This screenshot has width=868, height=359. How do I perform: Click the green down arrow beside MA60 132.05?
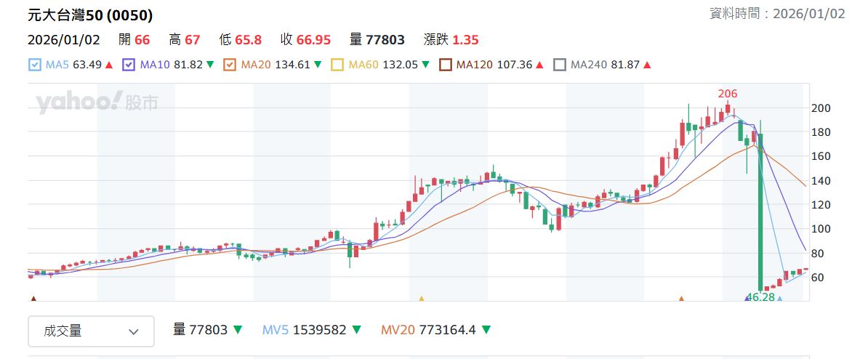coord(425,65)
